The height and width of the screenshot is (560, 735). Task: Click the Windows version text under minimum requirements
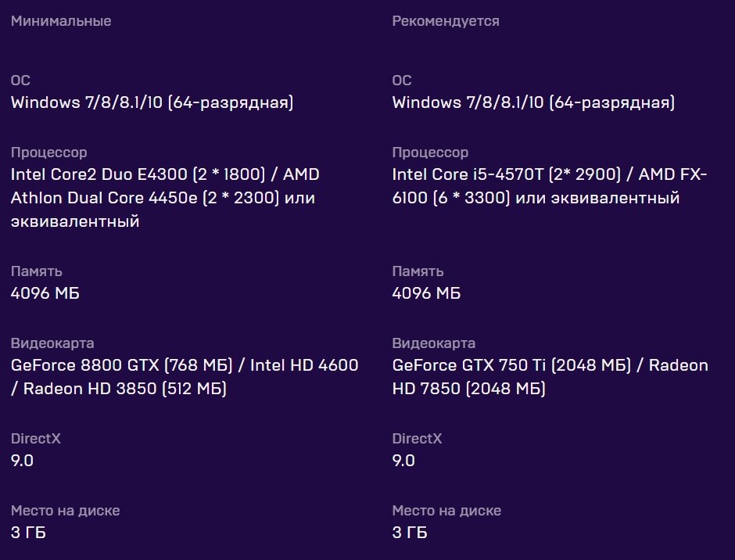152,102
